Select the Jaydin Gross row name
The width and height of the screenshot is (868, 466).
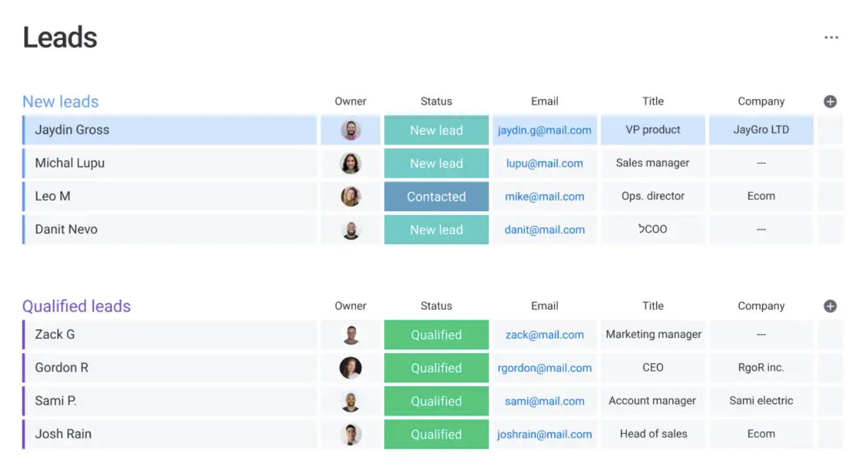pyautogui.click(x=72, y=130)
